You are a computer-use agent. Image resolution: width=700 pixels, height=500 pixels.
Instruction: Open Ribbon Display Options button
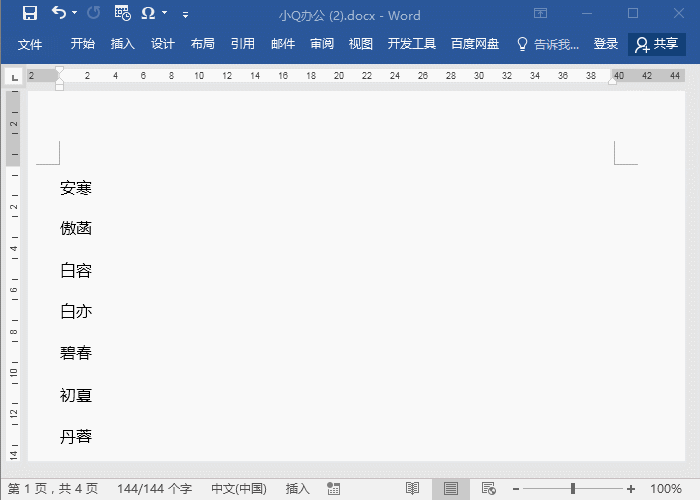(540, 13)
